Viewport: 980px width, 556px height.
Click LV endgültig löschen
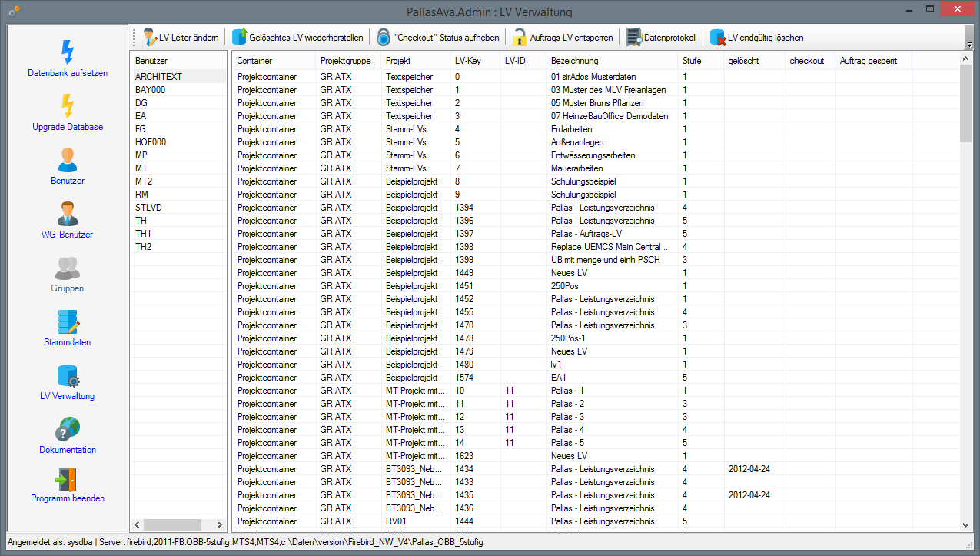pos(757,37)
